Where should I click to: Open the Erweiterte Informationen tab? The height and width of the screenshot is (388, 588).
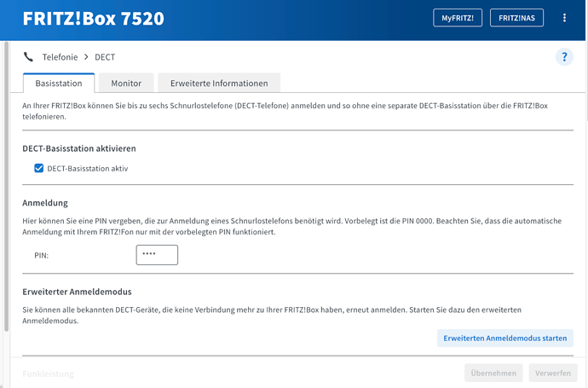219,83
